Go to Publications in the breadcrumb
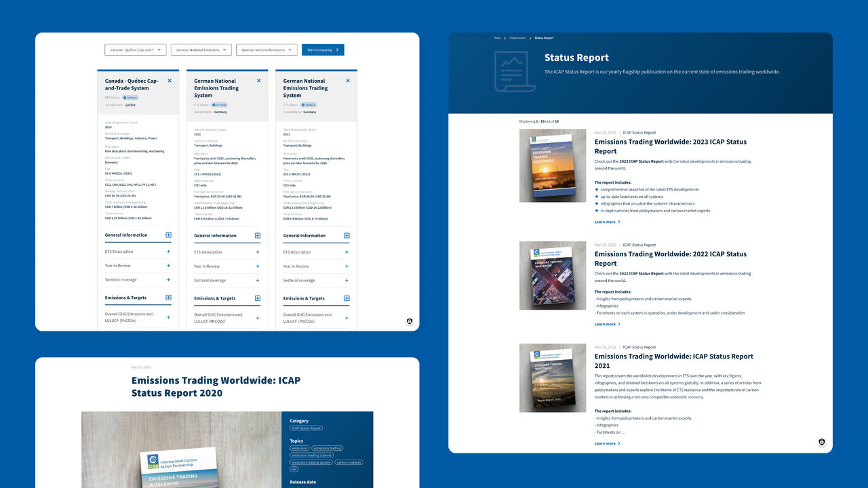The image size is (868, 488). (x=517, y=38)
